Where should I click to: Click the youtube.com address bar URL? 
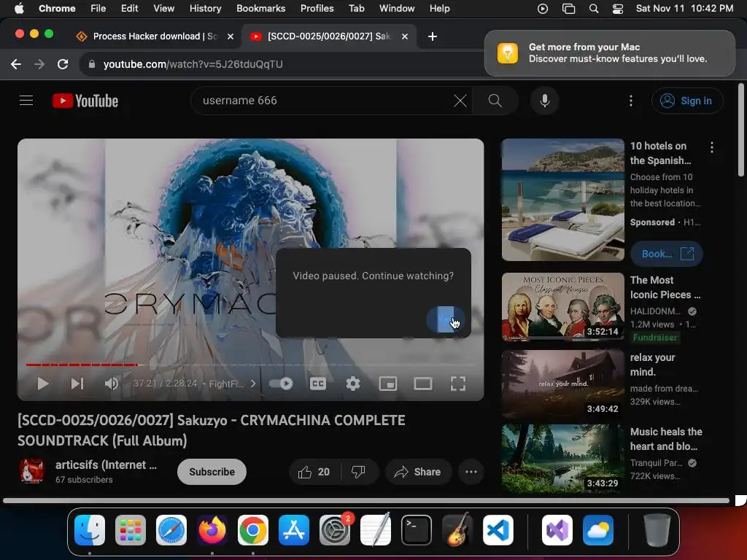coord(193,64)
